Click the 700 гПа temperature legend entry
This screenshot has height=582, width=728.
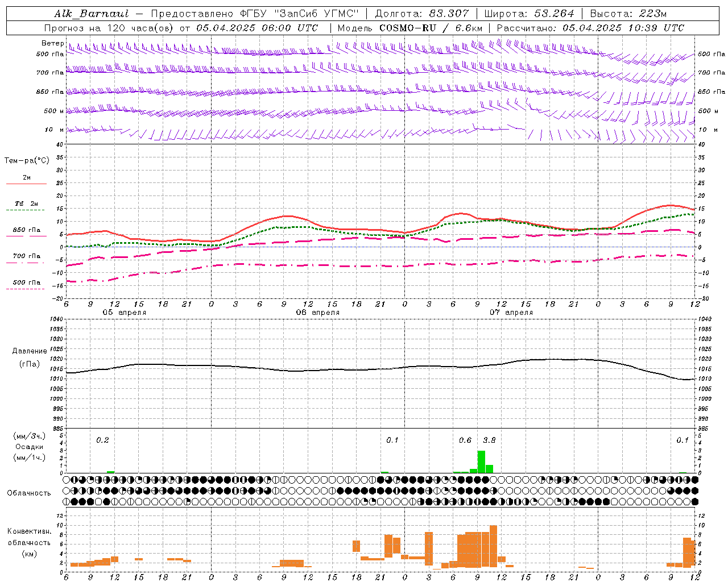27,256
